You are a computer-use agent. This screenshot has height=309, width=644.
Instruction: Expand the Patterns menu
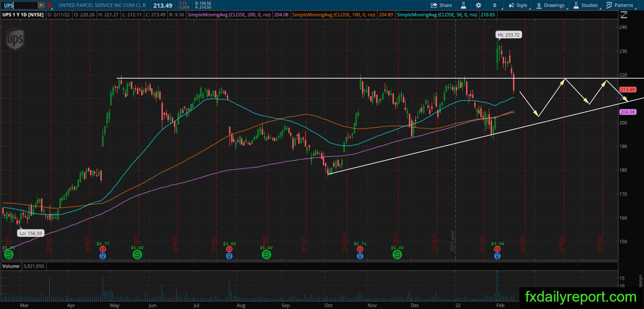coord(620,5)
